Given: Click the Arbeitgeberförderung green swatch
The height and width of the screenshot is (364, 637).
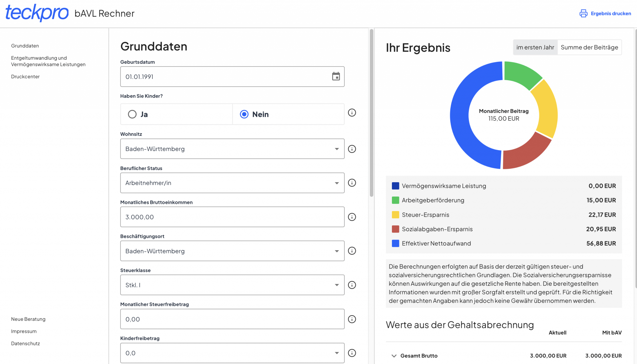Looking at the screenshot, I should [x=395, y=200].
